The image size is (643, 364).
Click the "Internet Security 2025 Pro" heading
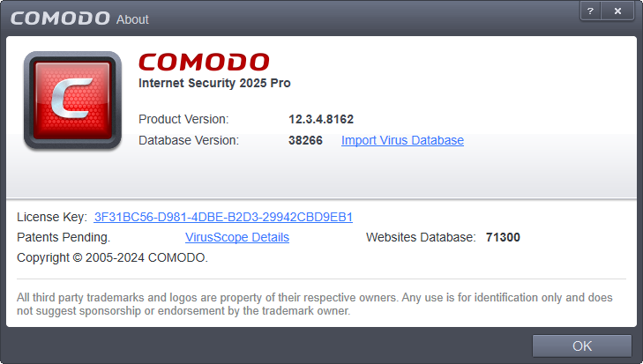214,84
